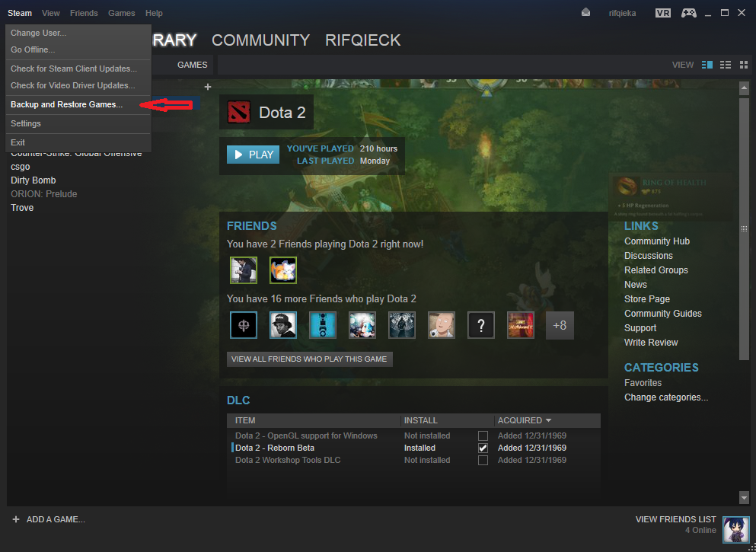The image size is (756, 552).
Task: Open Settings from the Steam menu
Action: click(x=78, y=123)
